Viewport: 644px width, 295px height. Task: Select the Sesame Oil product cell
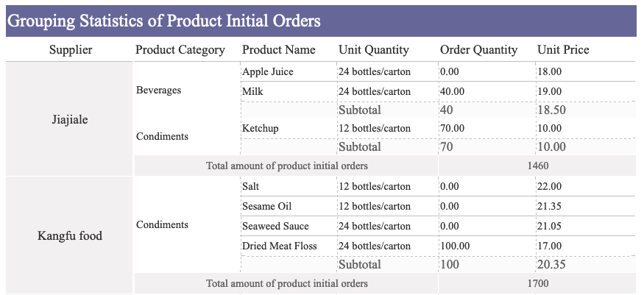[289, 206]
